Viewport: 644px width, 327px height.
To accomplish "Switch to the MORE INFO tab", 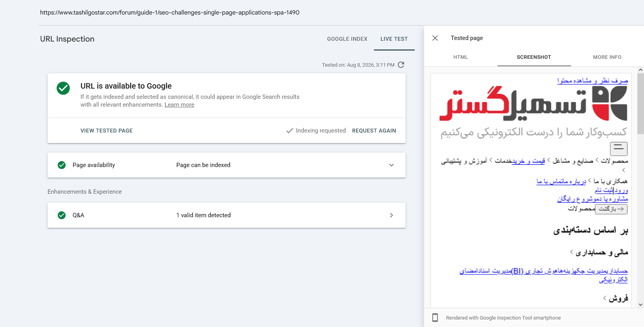I will (607, 57).
